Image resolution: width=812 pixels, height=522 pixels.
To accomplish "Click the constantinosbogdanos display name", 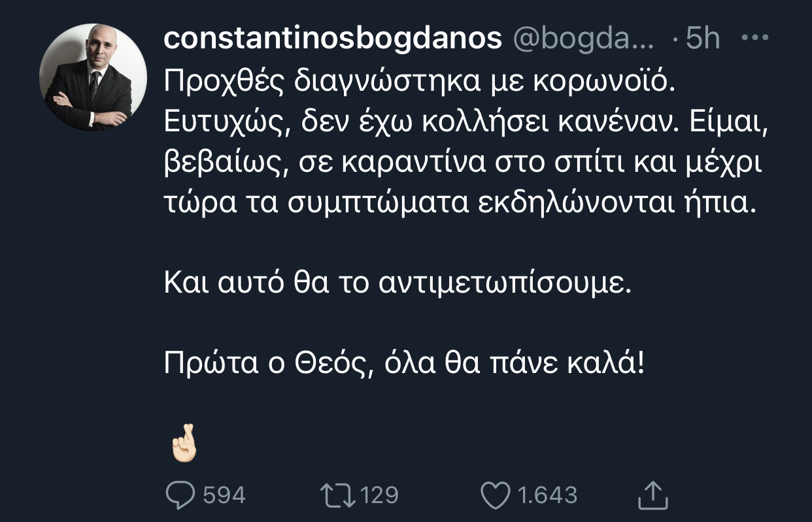I will [x=332, y=39].
